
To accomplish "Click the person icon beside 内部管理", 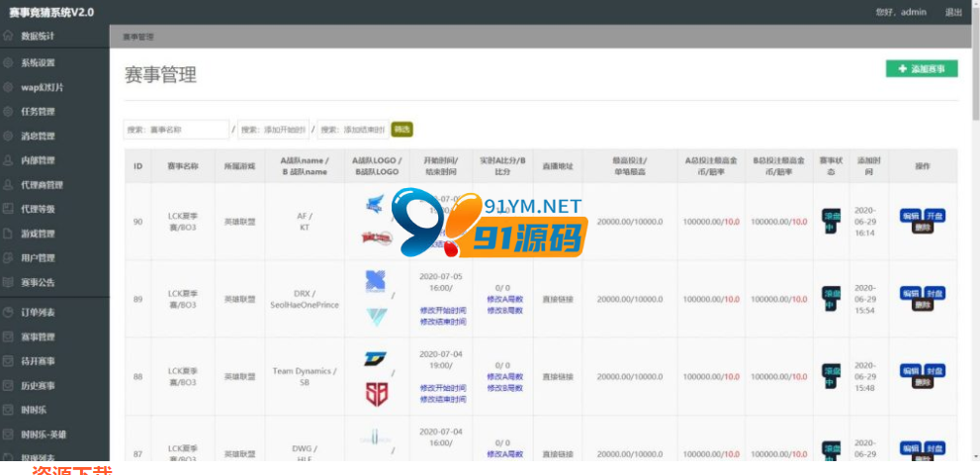I will tap(8, 160).
